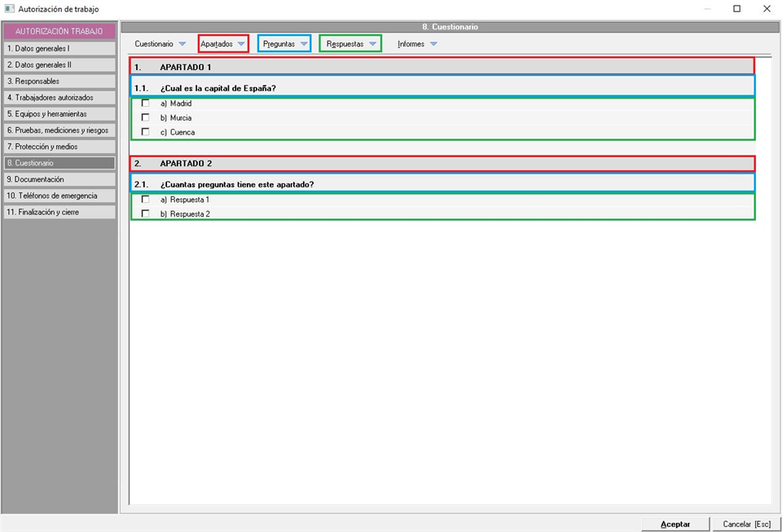
Task: Toggle the Cuenca answer checkbox
Action: tap(146, 132)
